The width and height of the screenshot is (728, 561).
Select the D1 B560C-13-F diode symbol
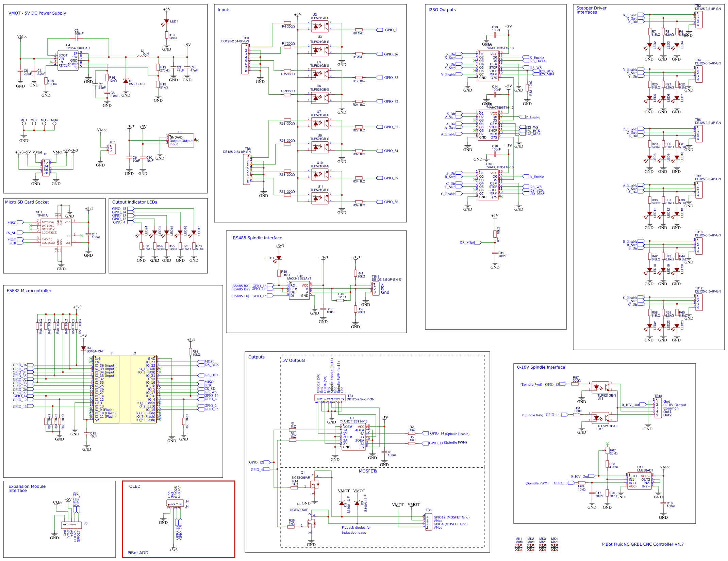point(126,81)
